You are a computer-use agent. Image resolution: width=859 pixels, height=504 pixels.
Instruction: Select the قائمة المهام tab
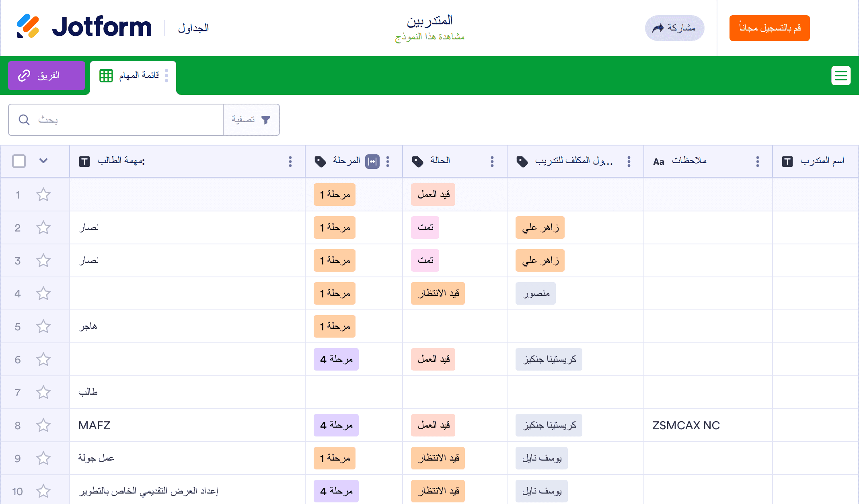[133, 76]
